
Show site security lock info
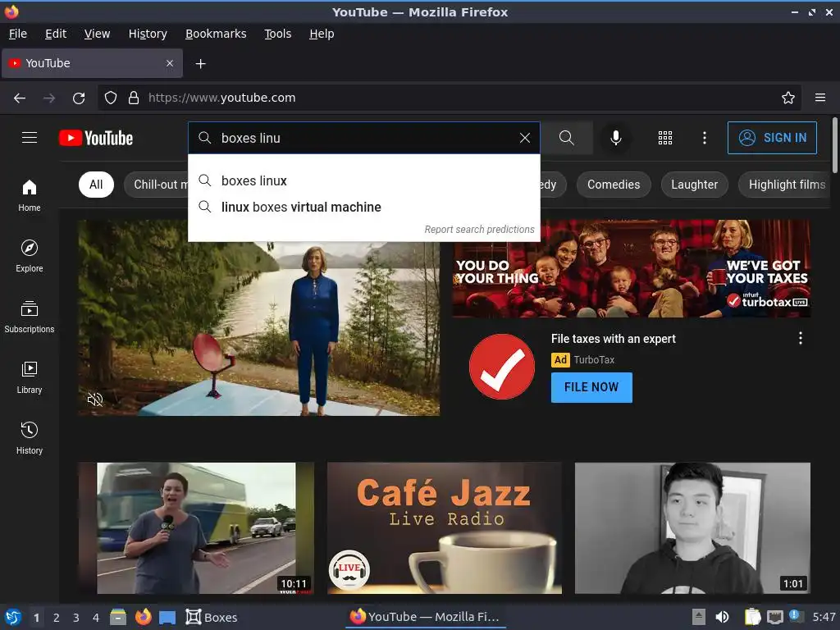(x=134, y=98)
